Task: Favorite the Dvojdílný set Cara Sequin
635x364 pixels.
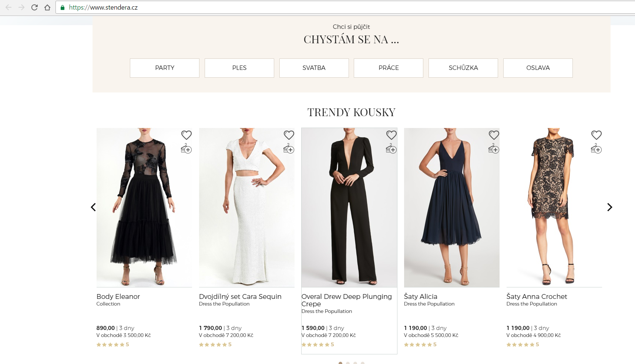Action: point(289,135)
